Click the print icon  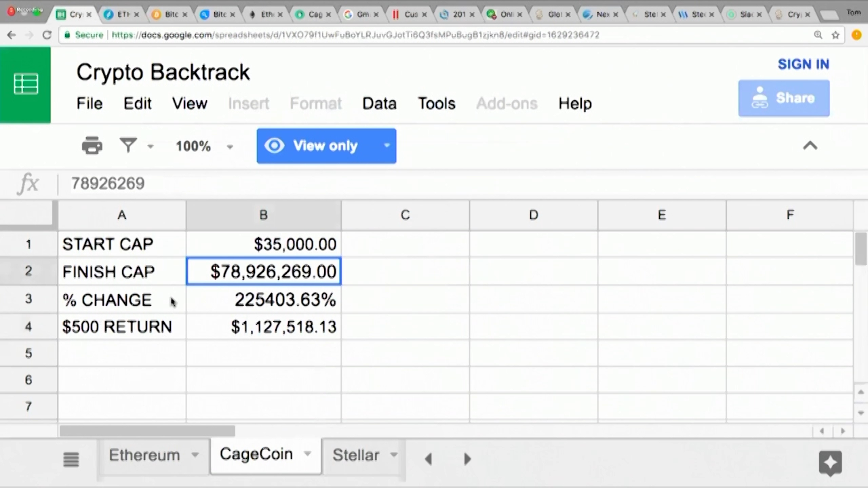coord(92,146)
